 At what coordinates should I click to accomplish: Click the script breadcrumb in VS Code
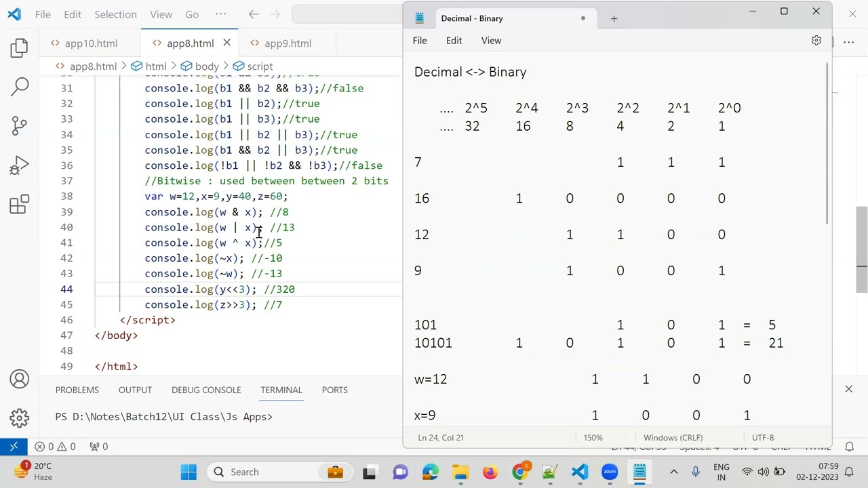tap(252, 66)
